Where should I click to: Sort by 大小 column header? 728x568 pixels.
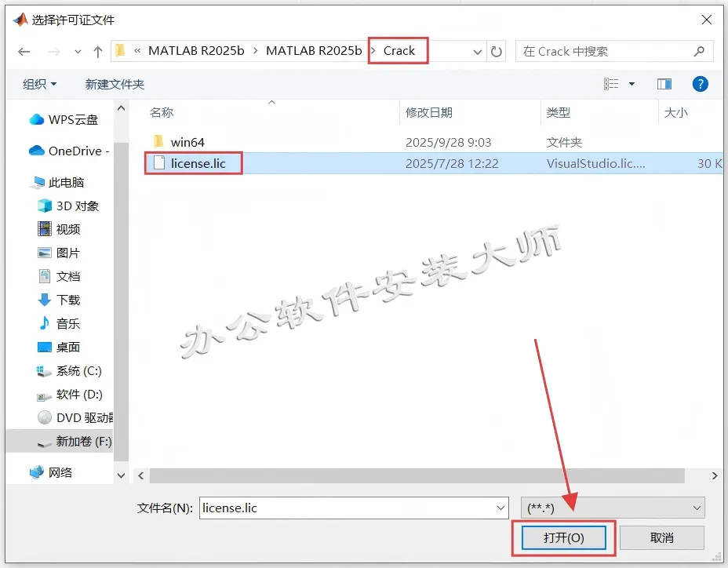point(676,112)
